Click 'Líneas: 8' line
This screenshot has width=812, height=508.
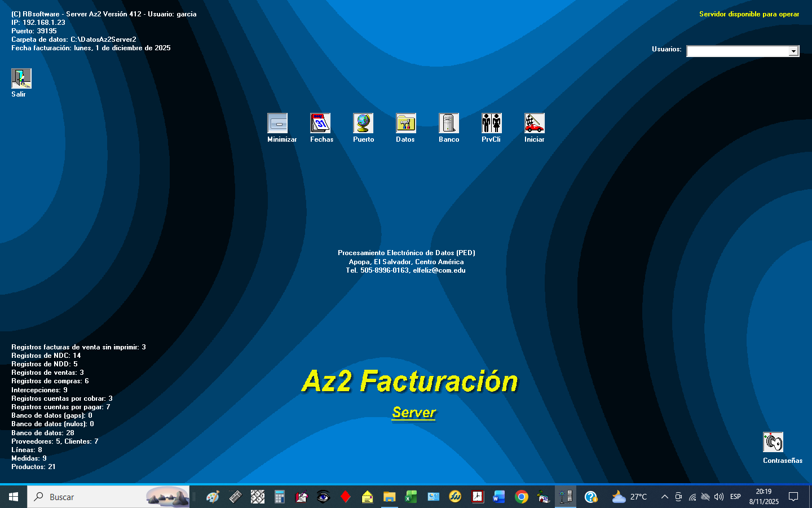pyautogui.click(x=27, y=450)
